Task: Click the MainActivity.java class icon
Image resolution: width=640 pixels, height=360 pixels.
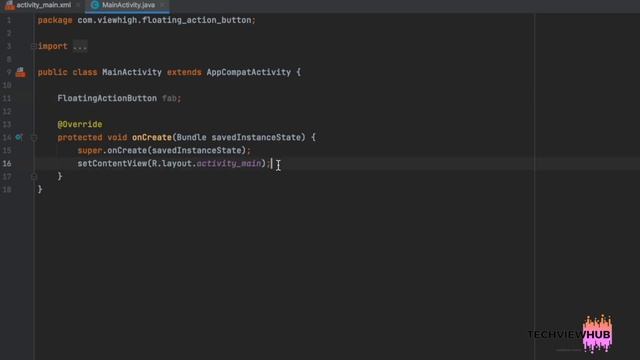Action: [95, 5]
